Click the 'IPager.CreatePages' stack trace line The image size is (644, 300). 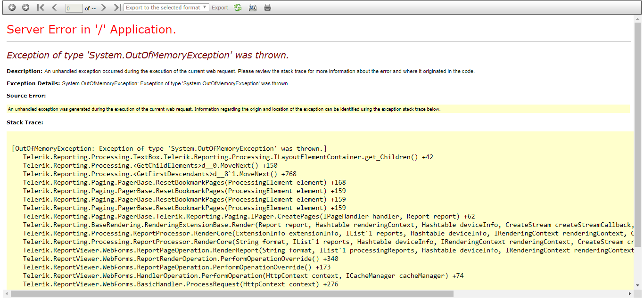249,216
